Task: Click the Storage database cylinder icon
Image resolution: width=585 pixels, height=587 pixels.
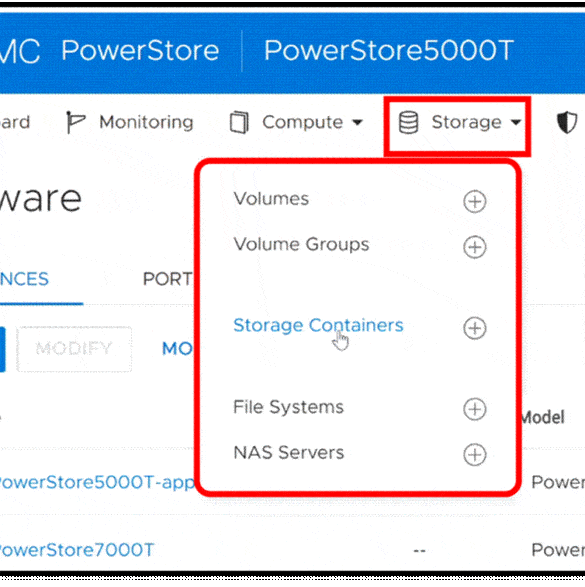Action: pyautogui.click(x=408, y=122)
